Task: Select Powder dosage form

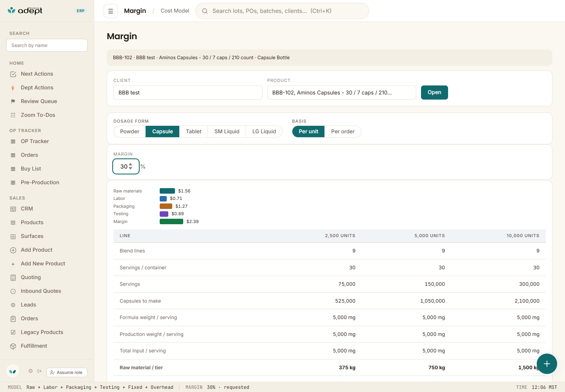Action: (x=129, y=132)
